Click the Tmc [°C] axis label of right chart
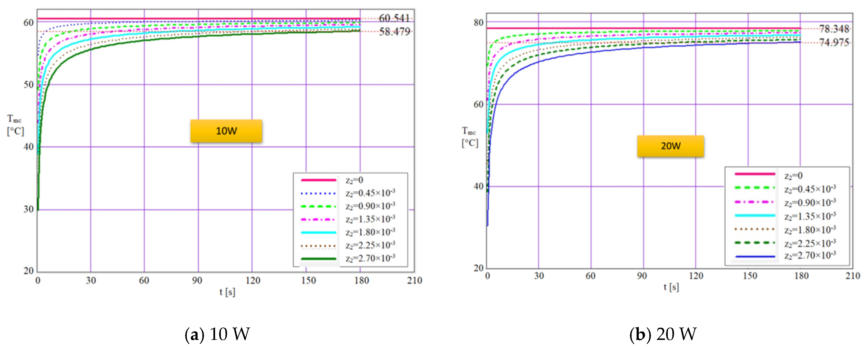 (469, 137)
